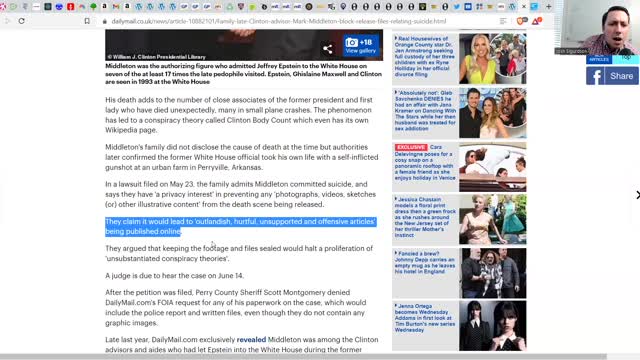Open the Johnny Depp 'Fancied a brew?' story

tap(425, 262)
